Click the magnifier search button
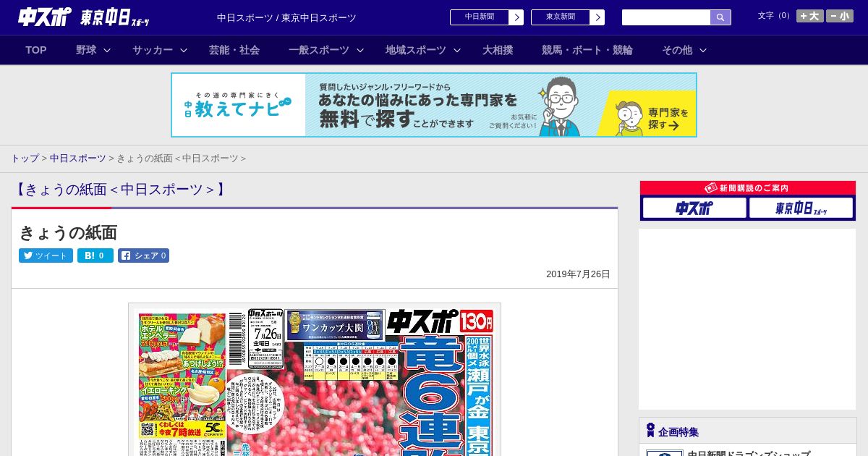The image size is (868, 456). click(x=720, y=17)
